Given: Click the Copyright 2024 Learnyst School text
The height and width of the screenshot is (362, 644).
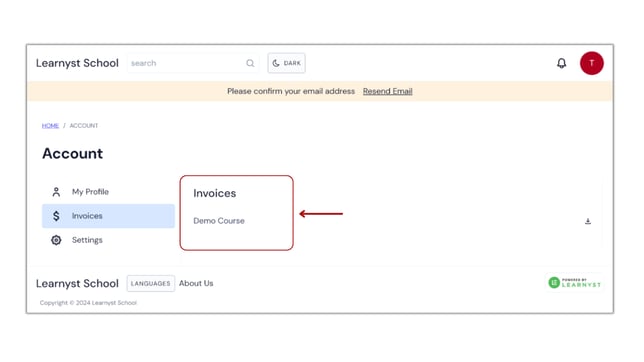Looking at the screenshot, I should click(88, 303).
